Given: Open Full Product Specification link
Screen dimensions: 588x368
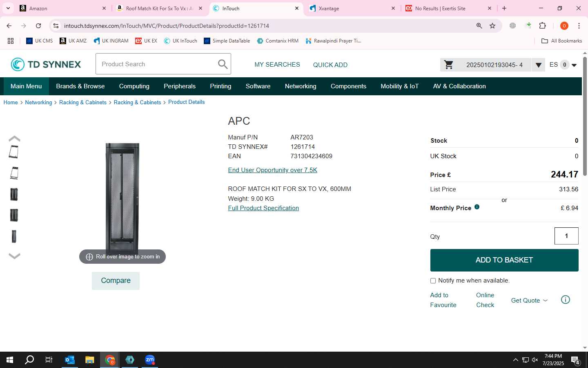Looking at the screenshot, I should pos(263,208).
